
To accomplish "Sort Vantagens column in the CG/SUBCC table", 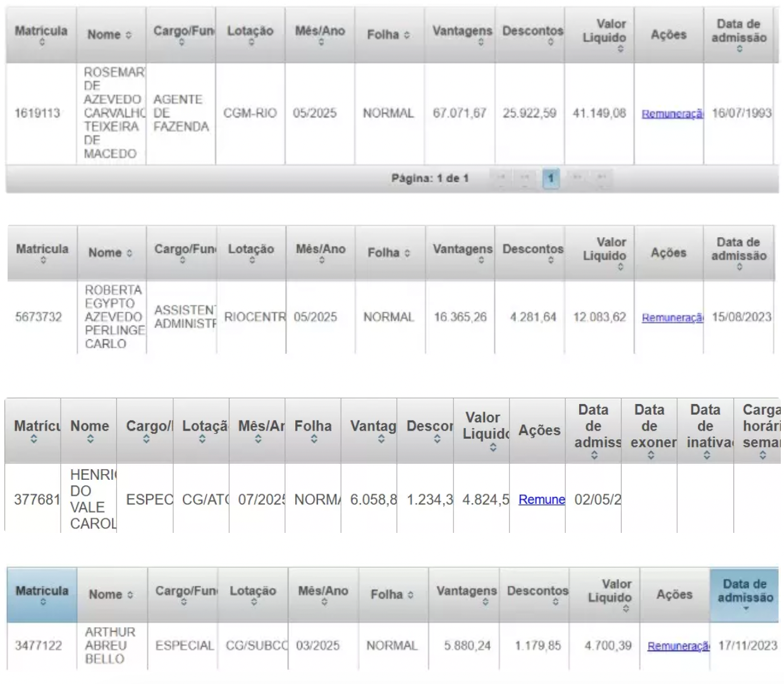I will point(466,594).
